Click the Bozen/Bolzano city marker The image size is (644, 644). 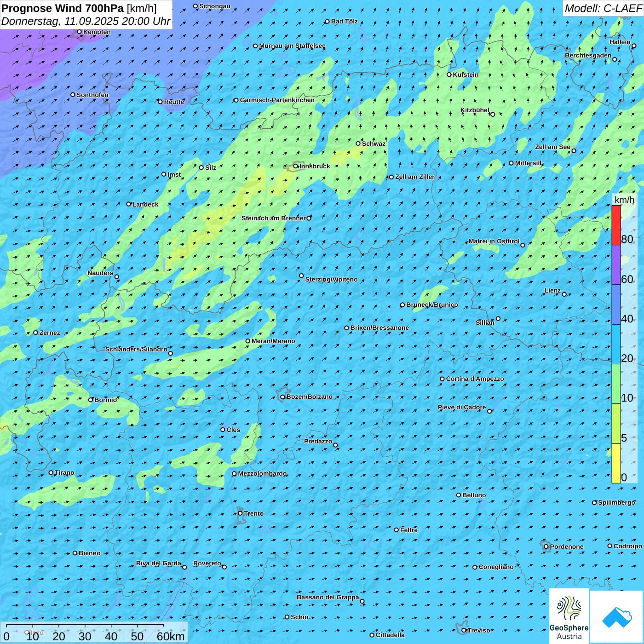point(282,397)
